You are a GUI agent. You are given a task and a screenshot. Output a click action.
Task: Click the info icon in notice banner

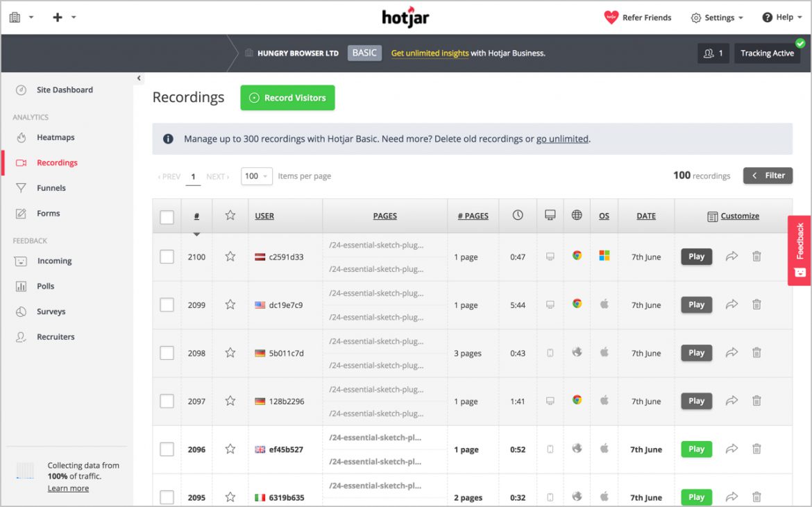[168, 139]
